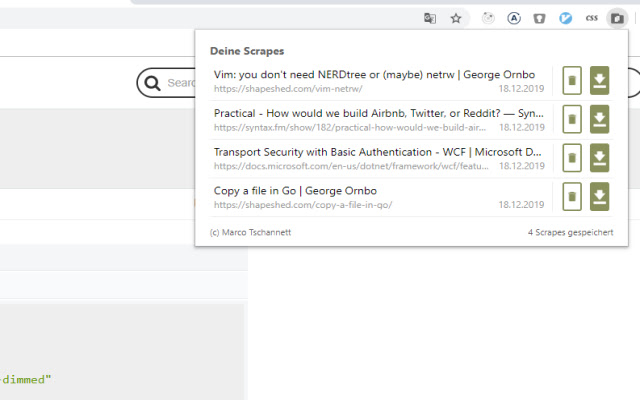
Task: Click the date 18.12.2019 in Copy a file row
Action: [x=521, y=205]
